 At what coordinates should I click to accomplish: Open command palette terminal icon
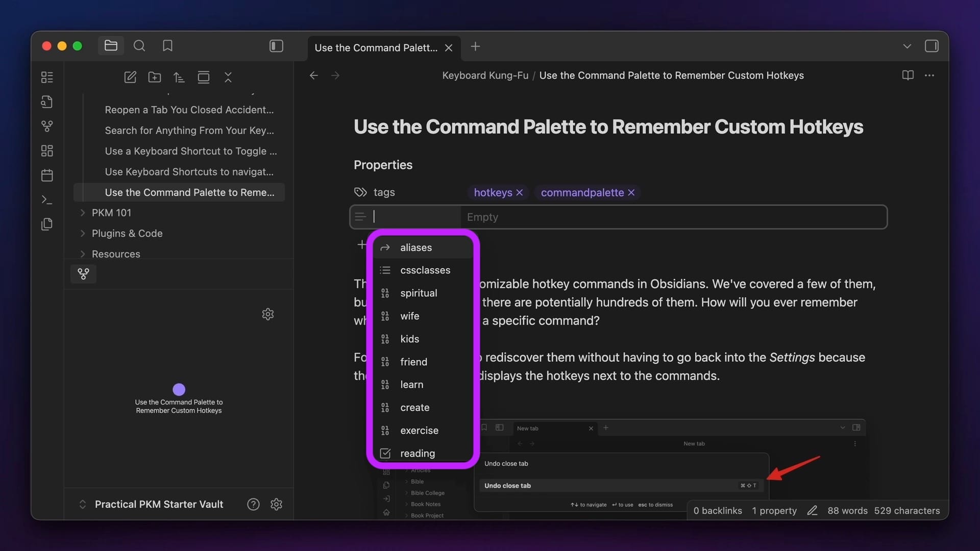[47, 199]
